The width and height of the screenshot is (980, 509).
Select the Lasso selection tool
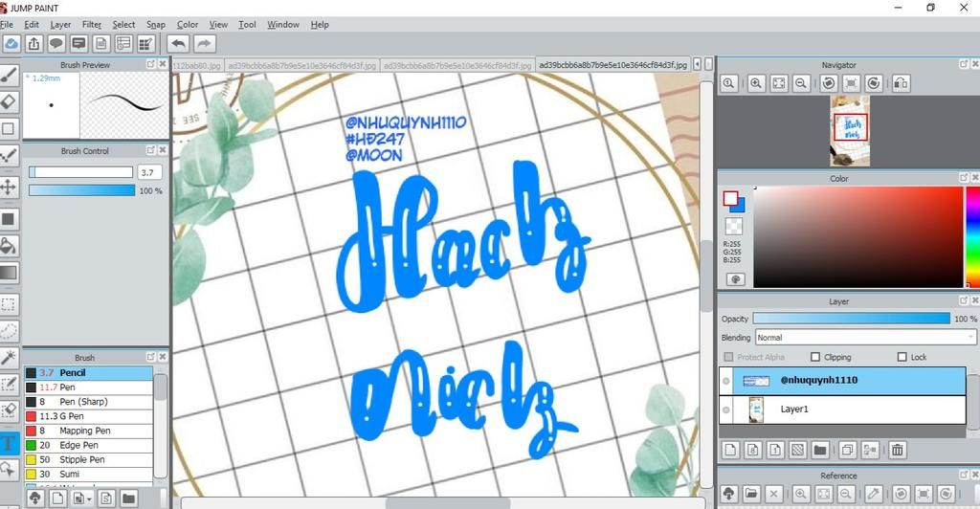(x=8, y=331)
